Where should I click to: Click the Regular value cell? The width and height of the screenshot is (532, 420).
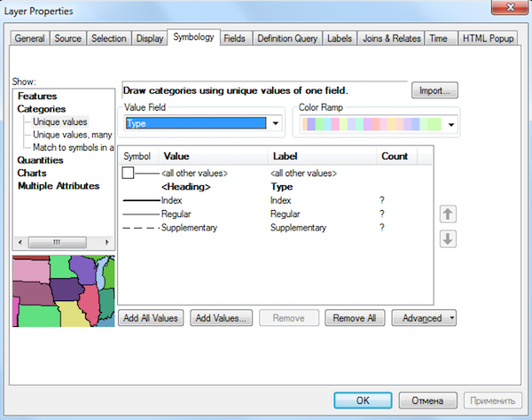click(x=176, y=214)
